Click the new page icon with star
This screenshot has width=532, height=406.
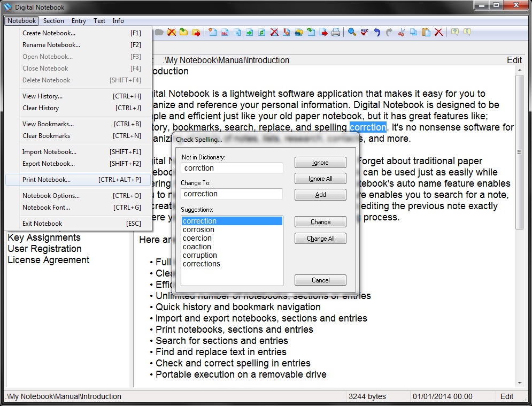(213, 32)
